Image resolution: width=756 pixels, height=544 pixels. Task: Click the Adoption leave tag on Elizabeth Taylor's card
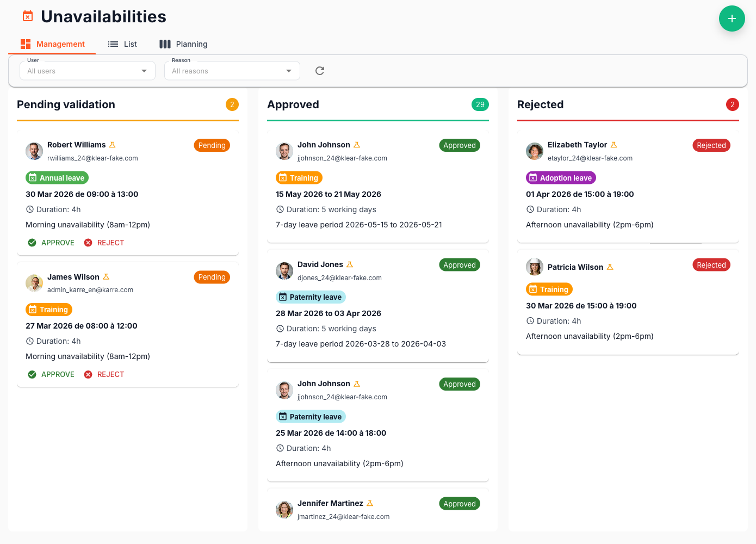pyautogui.click(x=561, y=177)
